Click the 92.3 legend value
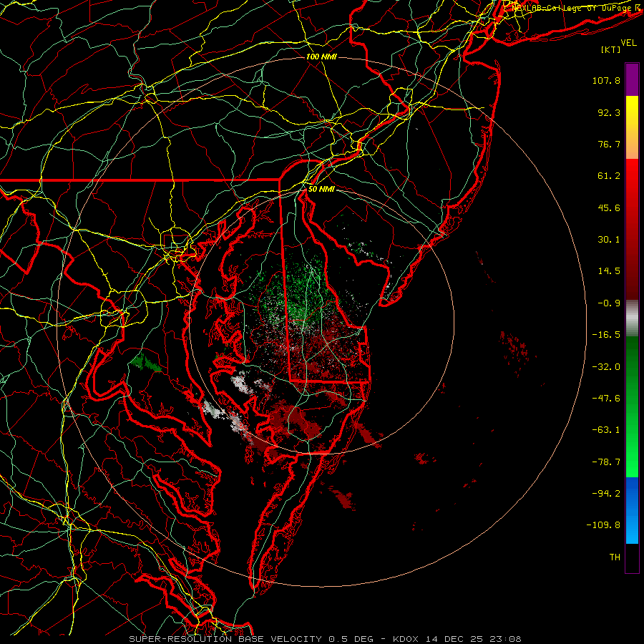 point(609,112)
